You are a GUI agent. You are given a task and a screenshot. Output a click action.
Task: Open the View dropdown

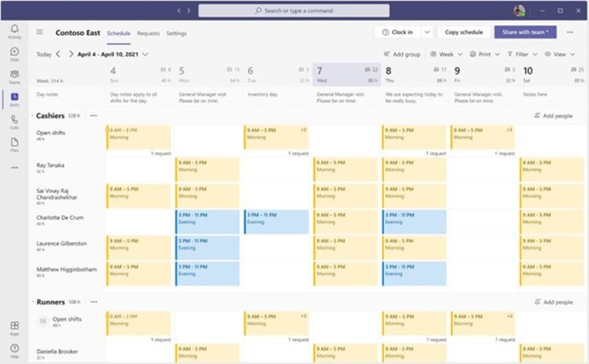[559, 54]
